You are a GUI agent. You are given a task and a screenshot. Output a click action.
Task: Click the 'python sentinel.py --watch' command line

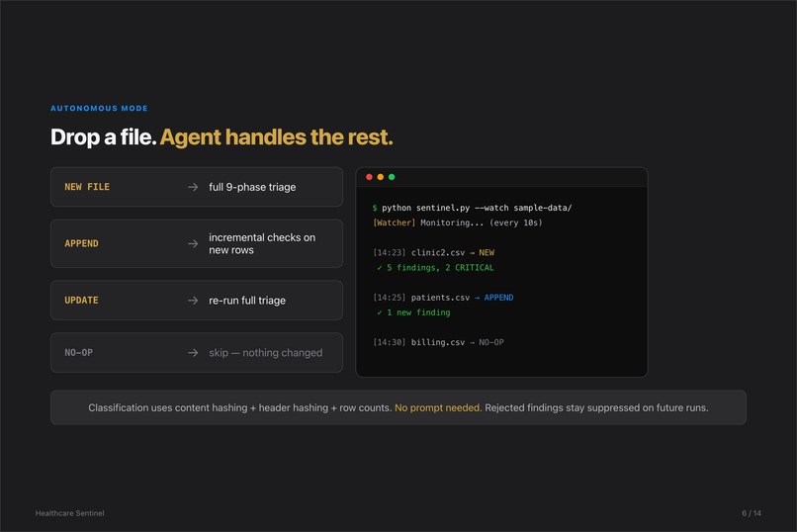tap(473, 208)
